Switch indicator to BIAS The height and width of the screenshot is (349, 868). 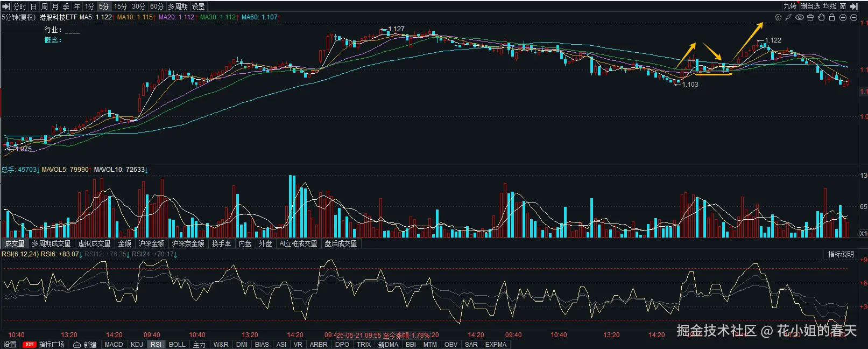coord(262,345)
